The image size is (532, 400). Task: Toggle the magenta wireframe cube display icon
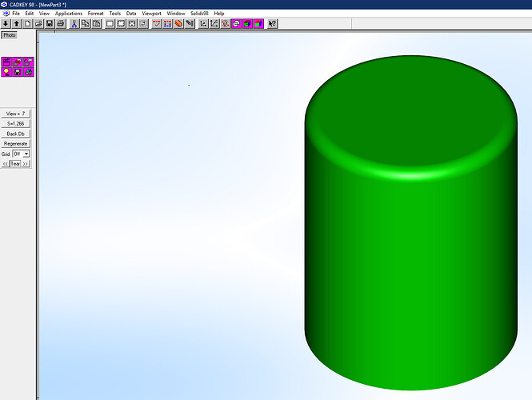point(237,24)
